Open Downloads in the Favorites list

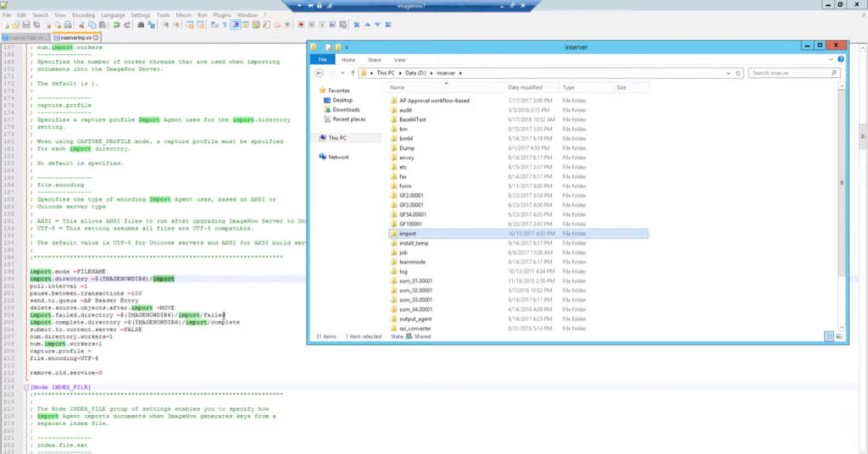pos(346,109)
